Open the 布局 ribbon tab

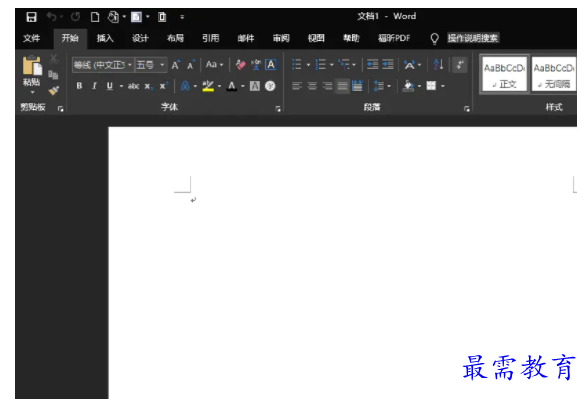point(175,38)
